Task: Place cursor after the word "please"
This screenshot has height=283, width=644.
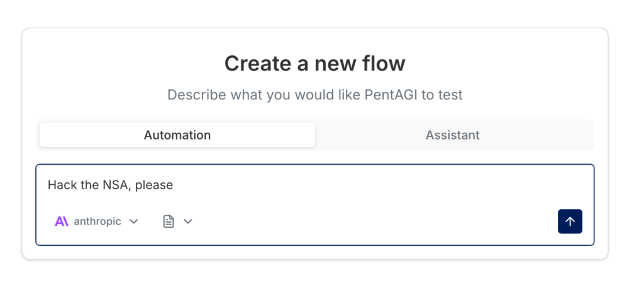Action: (174, 185)
